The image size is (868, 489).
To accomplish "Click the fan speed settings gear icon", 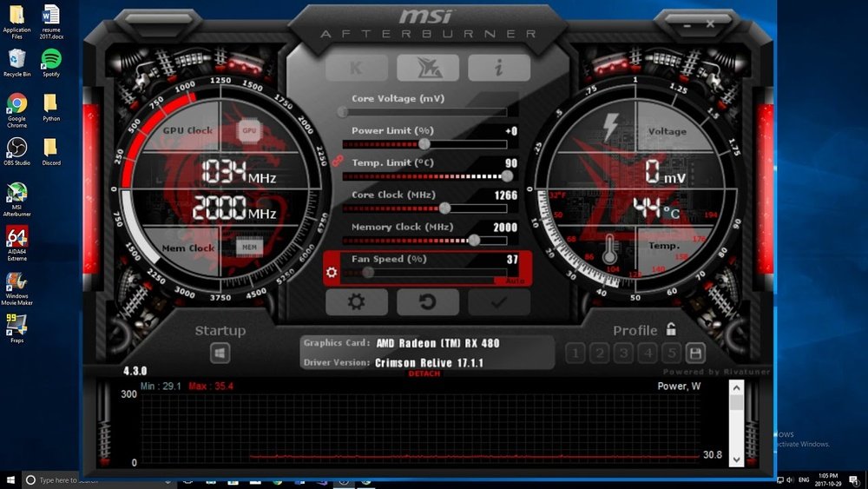I will [331, 273].
